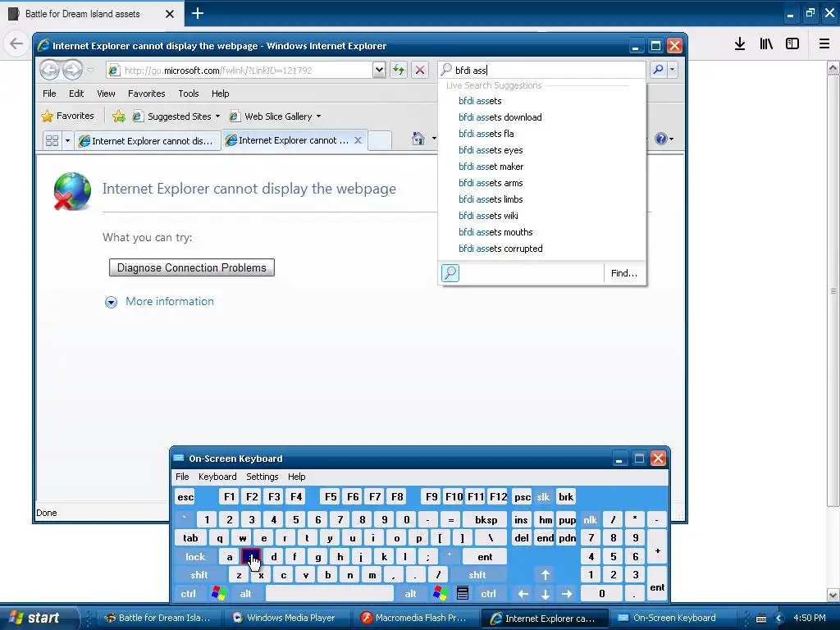This screenshot has height=630, width=840.
Task: Expand the Web Slice Gallery dropdown
Action: 319,116
